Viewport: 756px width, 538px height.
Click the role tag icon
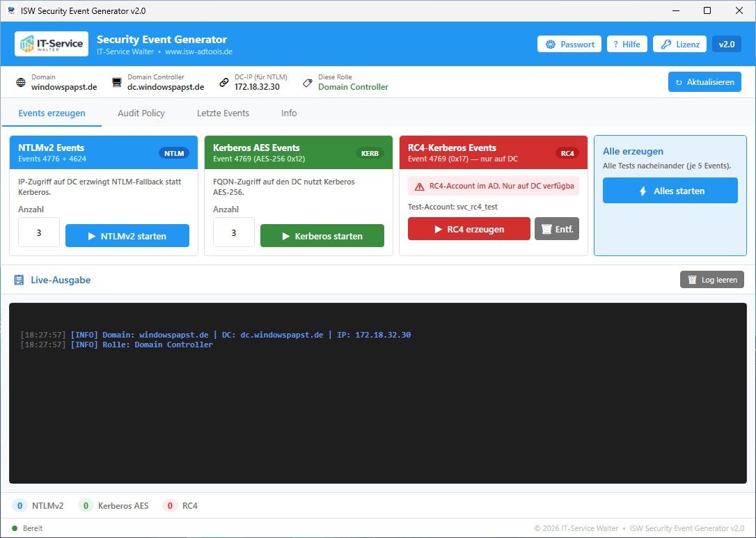308,82
